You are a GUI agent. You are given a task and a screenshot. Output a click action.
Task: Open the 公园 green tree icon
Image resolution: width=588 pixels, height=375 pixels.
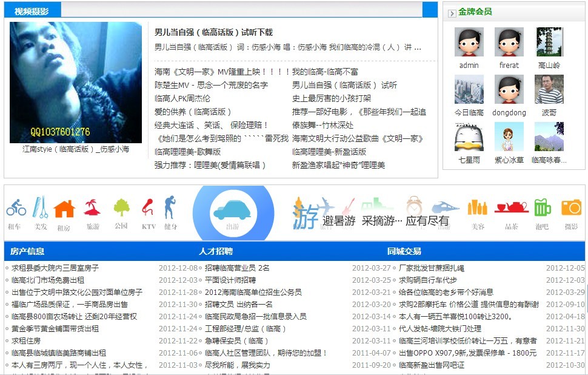point(121,208)
